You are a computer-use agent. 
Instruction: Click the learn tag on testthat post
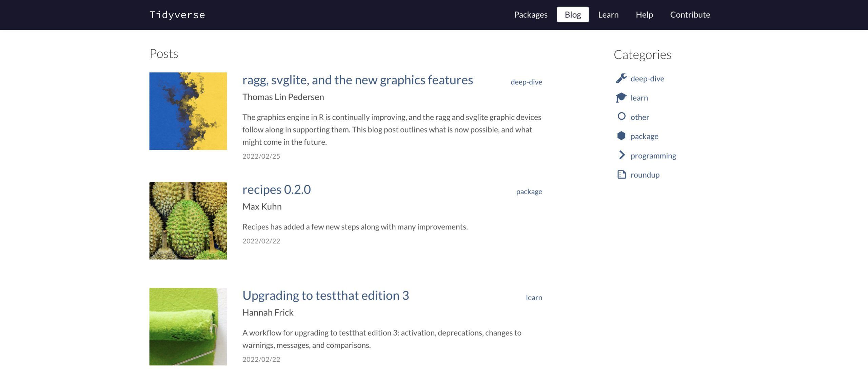[x=534, y=298]
